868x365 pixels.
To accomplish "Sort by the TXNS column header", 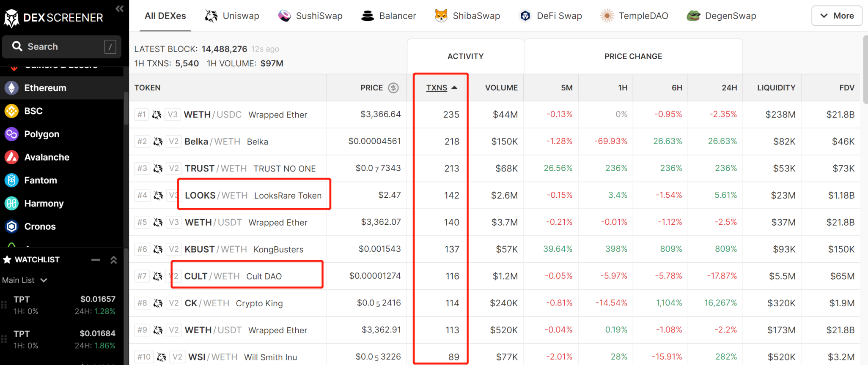I will (441, 88).
